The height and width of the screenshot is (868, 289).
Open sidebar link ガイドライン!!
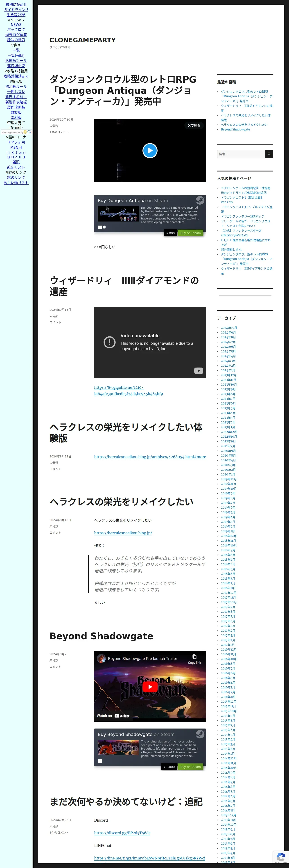[x=16, y=10]
